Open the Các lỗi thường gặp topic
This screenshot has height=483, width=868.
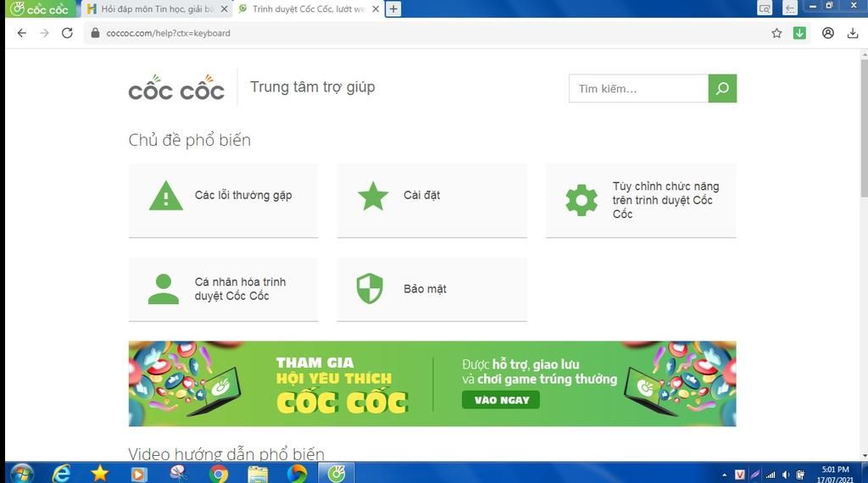click(223, 200)
